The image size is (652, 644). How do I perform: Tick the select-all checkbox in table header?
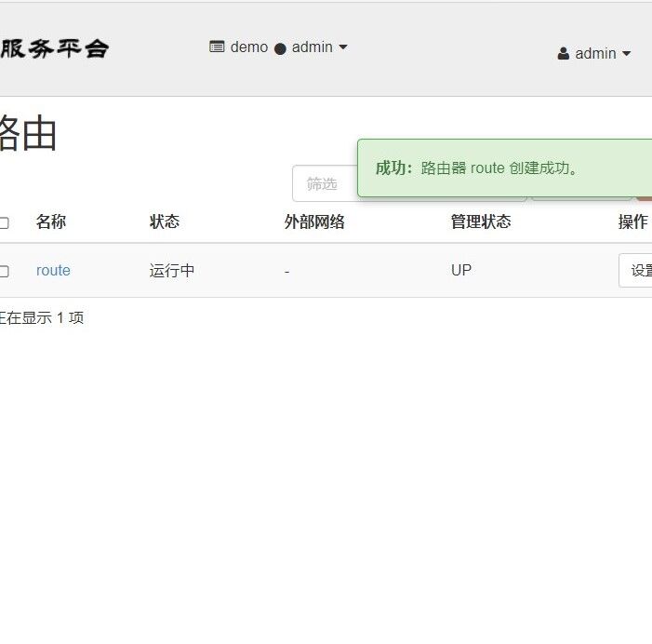click(x=4, y=223)
